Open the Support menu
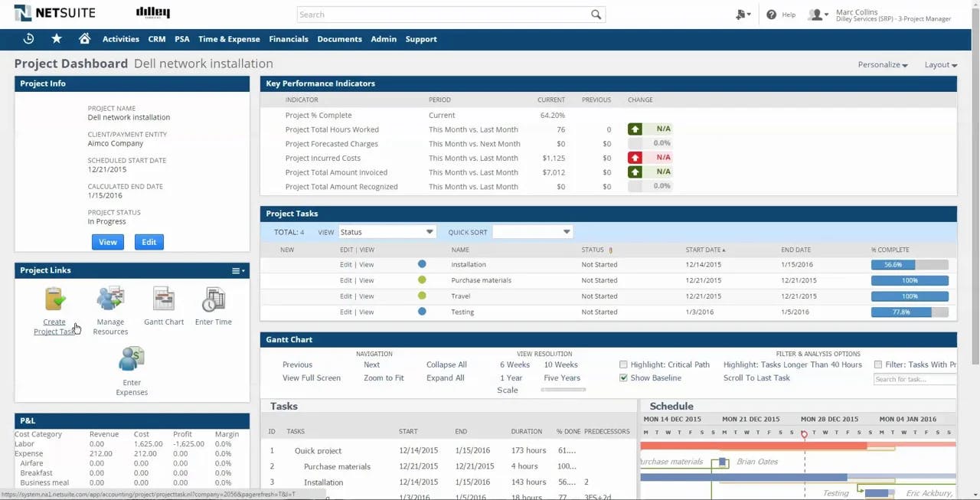This screenshot has width=980, height=500. [421, 39]
